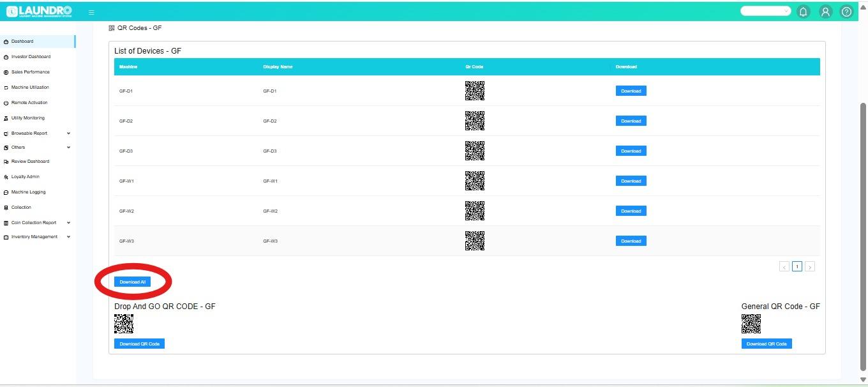The height and width of the screenshot is (387, 868).
Task: Click the Download All button
Action: [132, 282]
